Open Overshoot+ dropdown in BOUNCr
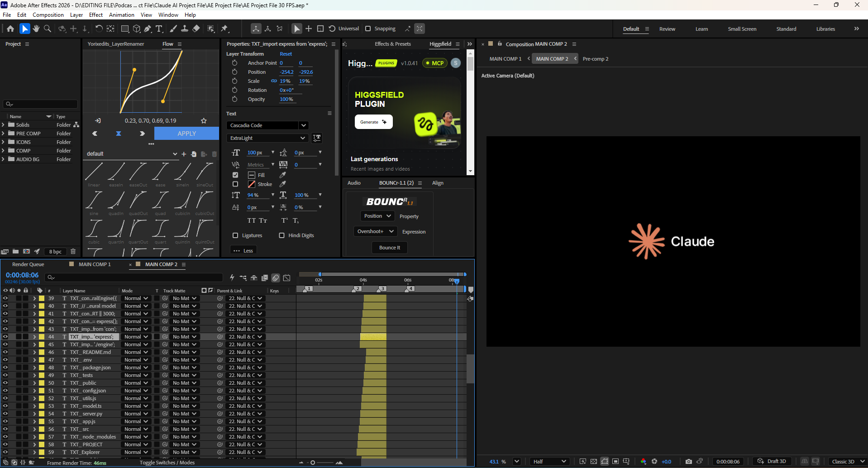Image resolution: width=868 pixels, height=468 pixels. pyautogui.click(x=375, y=232)
